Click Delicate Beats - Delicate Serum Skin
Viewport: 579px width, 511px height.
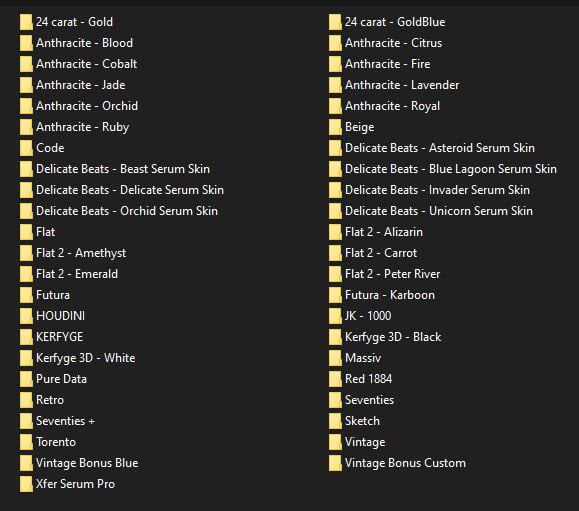130,190
